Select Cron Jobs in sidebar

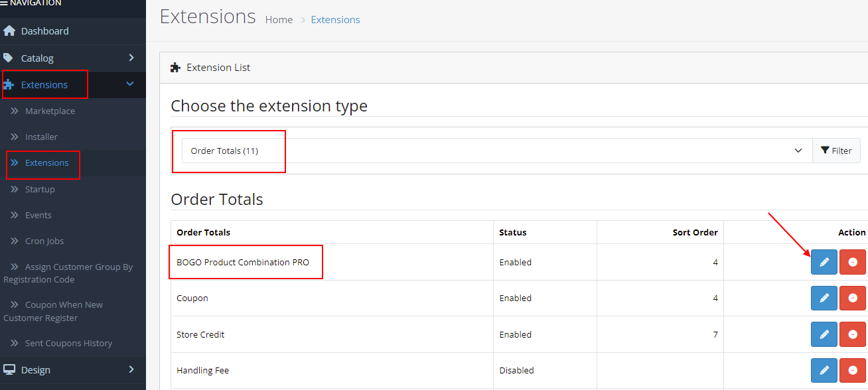[44, 241]
